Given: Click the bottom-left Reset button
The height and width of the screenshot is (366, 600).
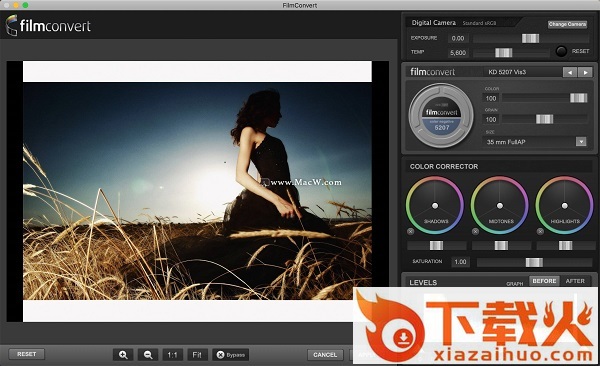Looking at the screenshot, I should [x=26, y=354].
